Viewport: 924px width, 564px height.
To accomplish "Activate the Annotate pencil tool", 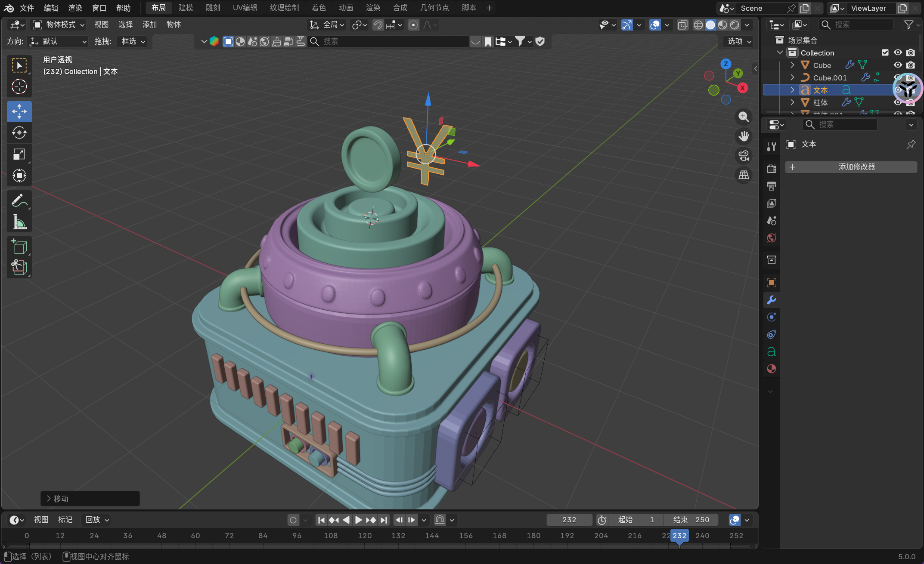I will (x=19, y=200).
